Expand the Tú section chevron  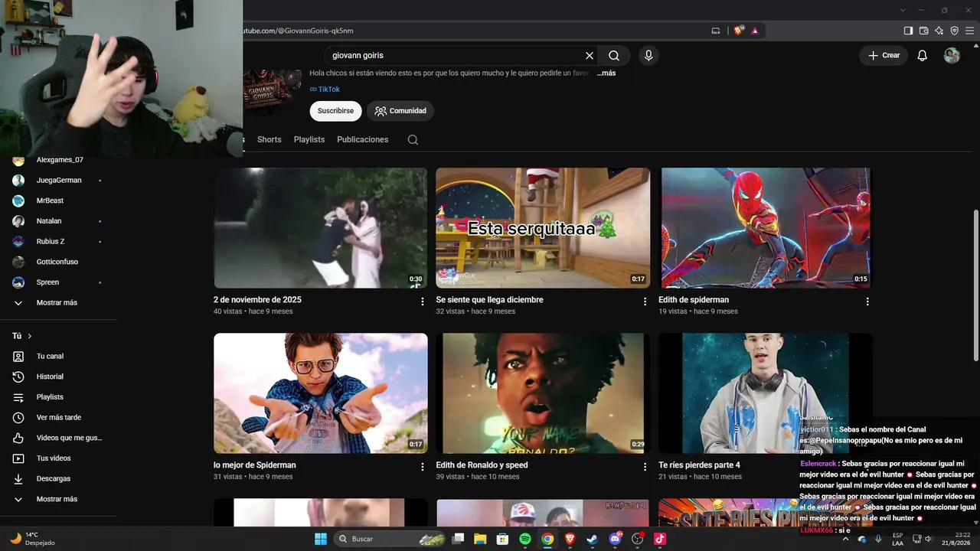click(30, 336)
